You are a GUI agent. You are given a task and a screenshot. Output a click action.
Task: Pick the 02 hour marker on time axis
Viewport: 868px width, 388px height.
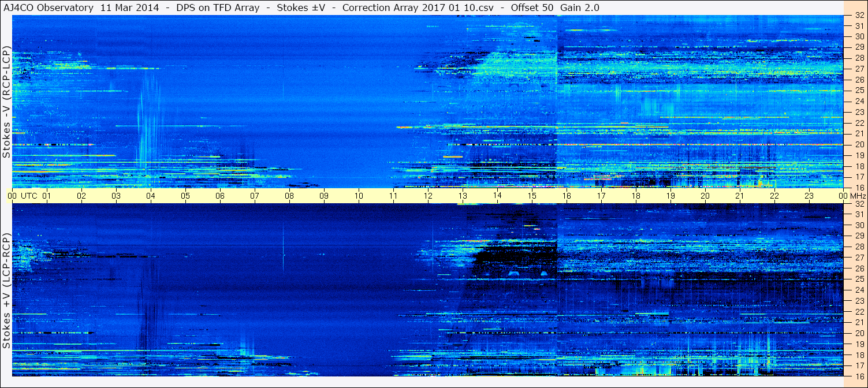pyautogui.click(x=81, y=196)
